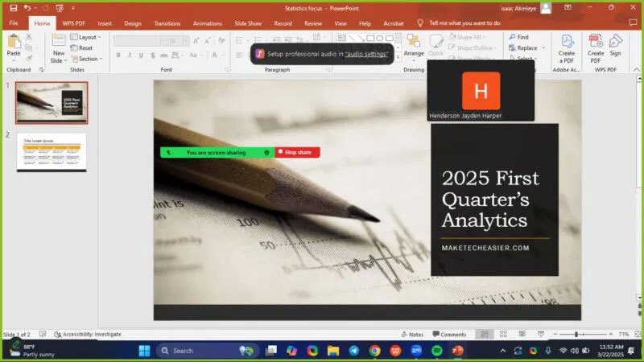Toggle the Comments pane in status bar
Image resolution: width=644 pixels, height=362 pixels.
click(449, 335)
